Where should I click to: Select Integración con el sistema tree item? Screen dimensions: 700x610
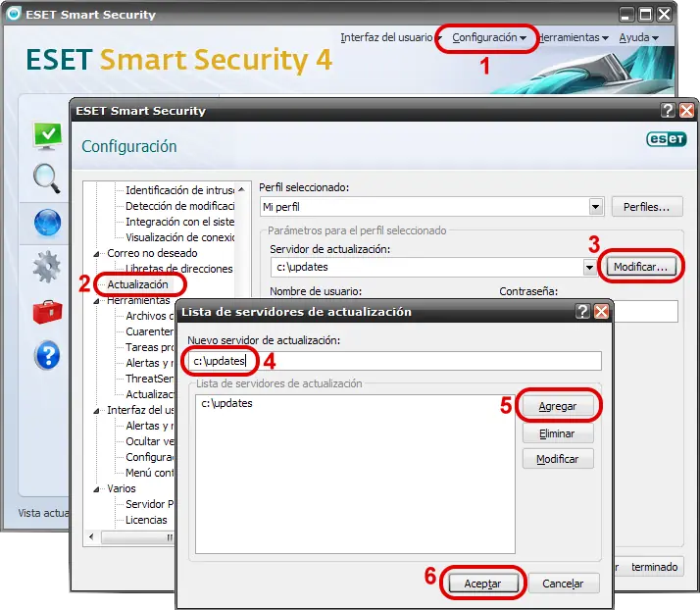click(179, 222)
